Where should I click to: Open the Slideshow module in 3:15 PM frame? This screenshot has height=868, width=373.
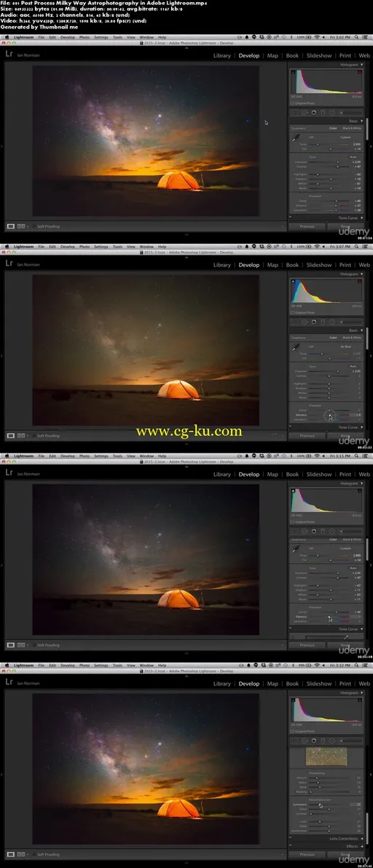tap(319, 474)
